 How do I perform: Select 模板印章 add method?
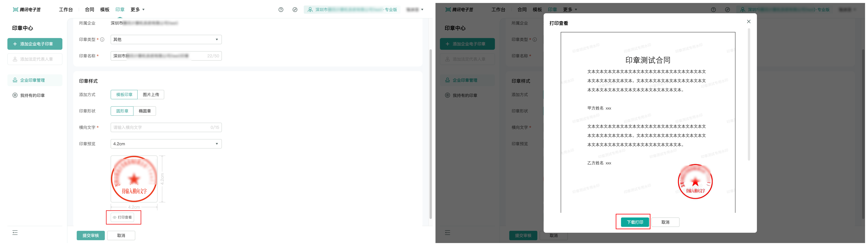[x=124, y=94]
